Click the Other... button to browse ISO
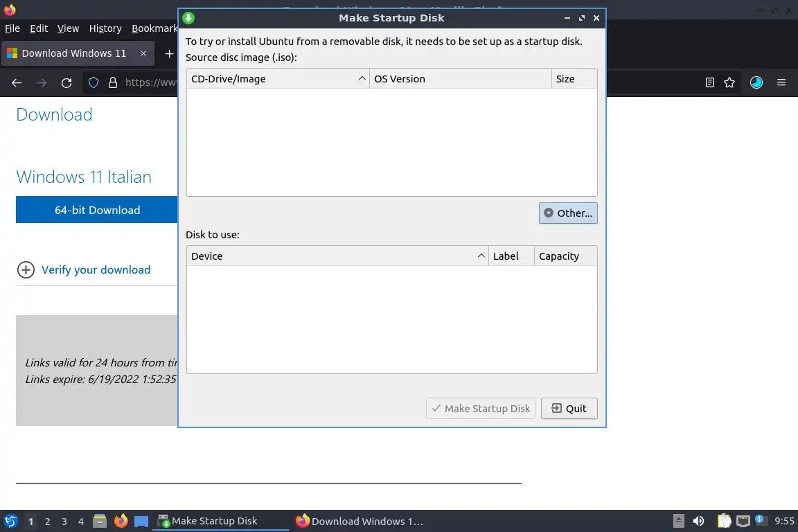This screenshot has height=532, width=798. coord(568,213)
